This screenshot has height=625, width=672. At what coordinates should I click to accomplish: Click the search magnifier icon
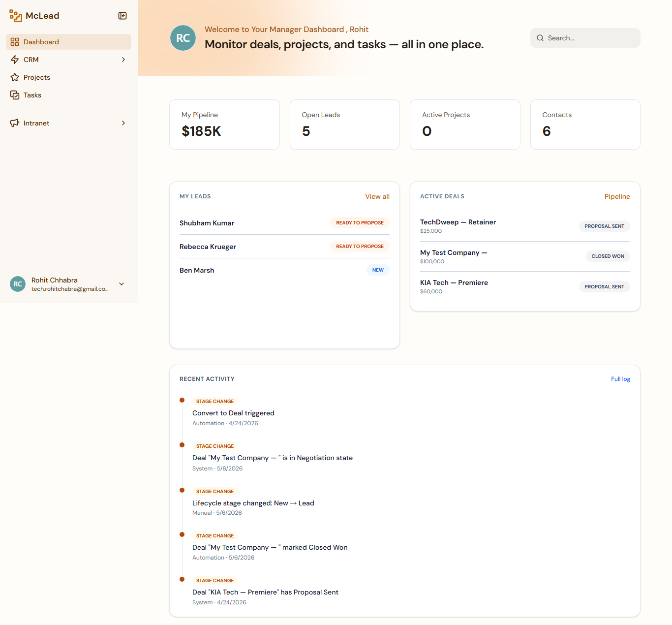(540, 38)
